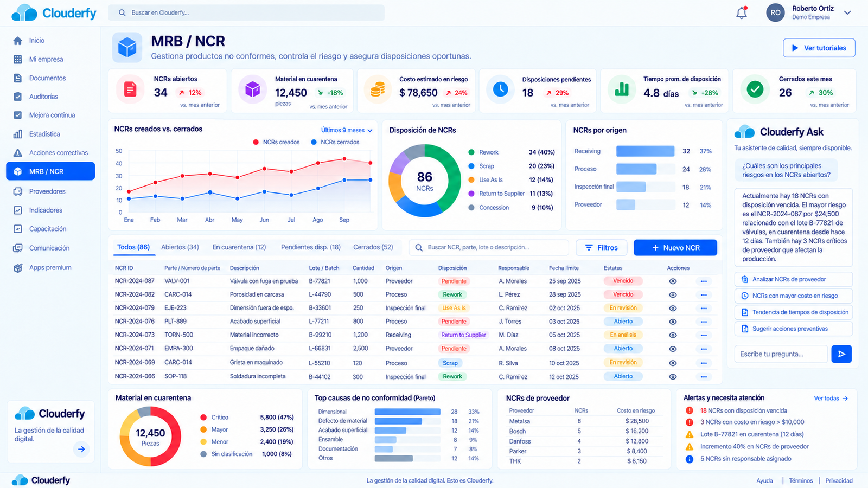Open the Filtros button
Image resolution: width=868 pixels, height=488 pixels.
(x=601, y=248)
